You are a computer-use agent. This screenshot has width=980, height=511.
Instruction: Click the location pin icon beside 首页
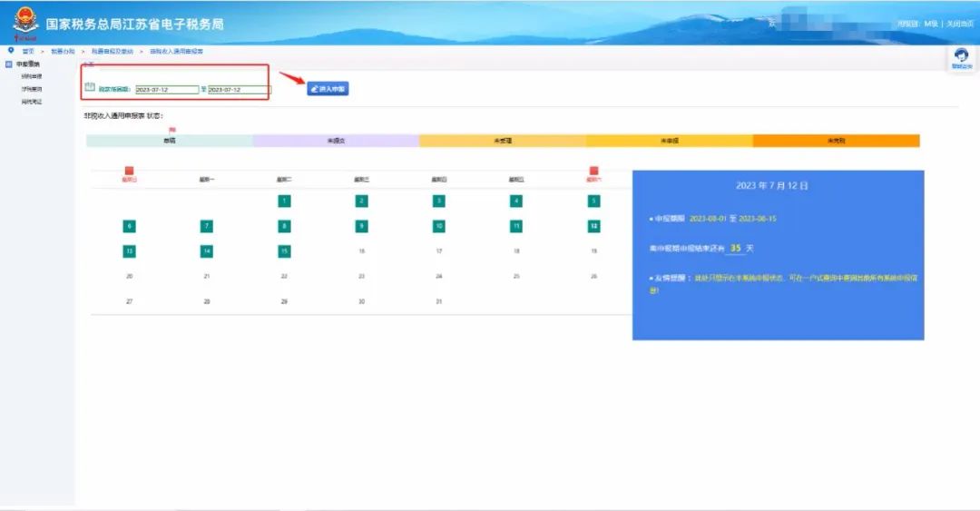(x=11, y=51)
